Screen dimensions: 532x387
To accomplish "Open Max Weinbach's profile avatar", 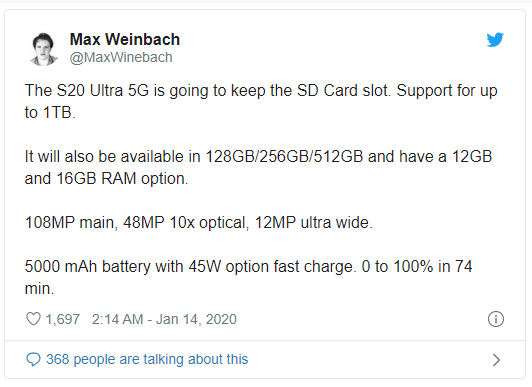I will point(44,49).
